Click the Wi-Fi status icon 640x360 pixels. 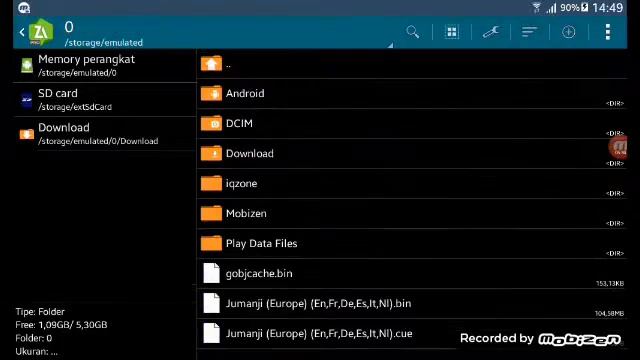536,7
